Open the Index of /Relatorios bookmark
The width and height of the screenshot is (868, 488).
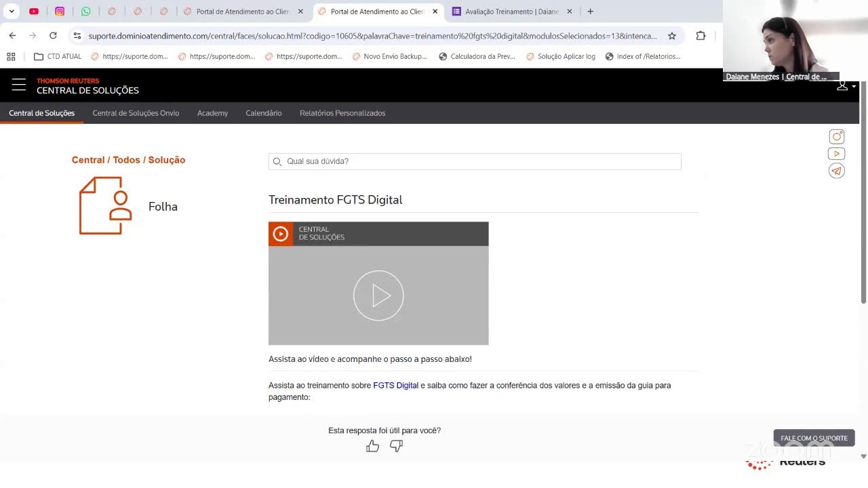click(x=643, y=56)
